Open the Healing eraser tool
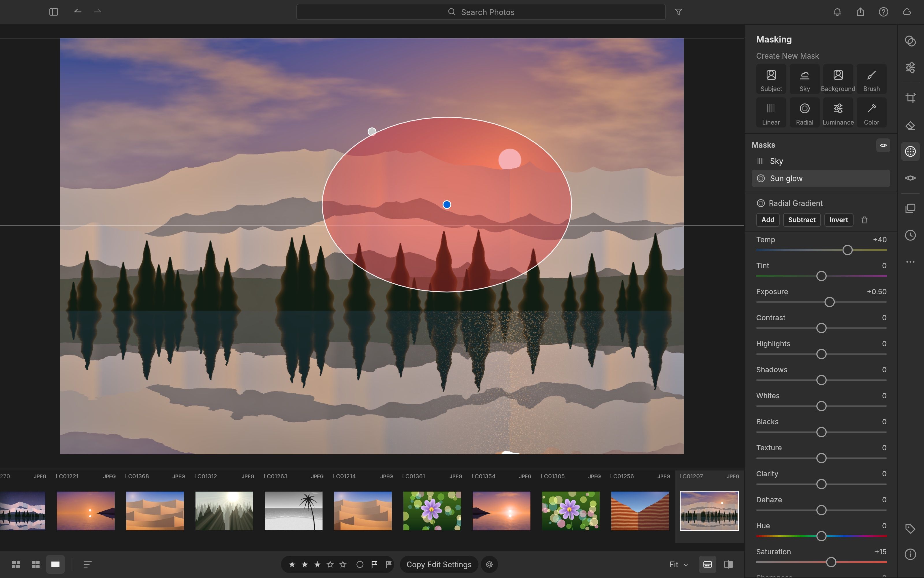Screen dimensions: 924x578 [x=911, y=126]
